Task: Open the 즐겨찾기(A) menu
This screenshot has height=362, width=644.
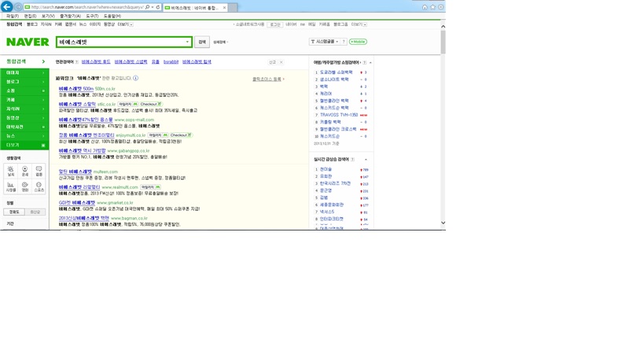Action: [70, 16]
